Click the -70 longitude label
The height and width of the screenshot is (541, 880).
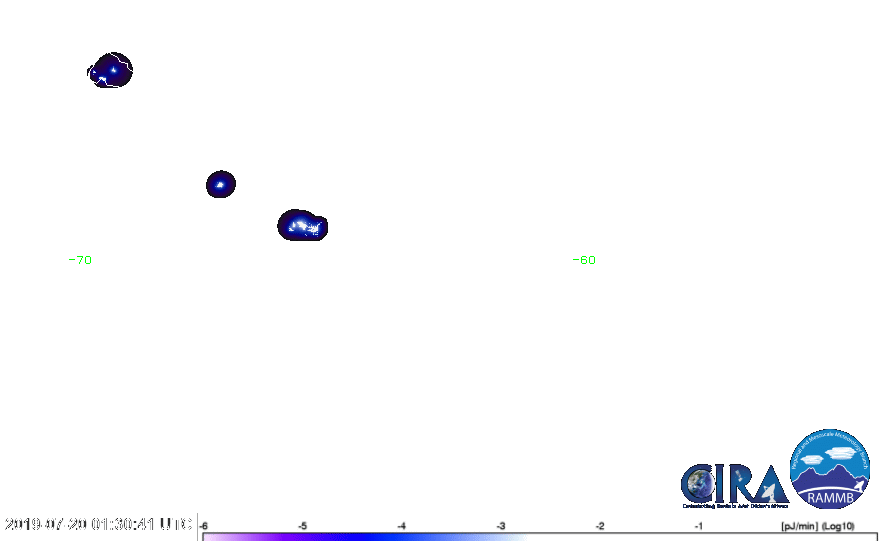pyautogui.click(x=83, y=260)
